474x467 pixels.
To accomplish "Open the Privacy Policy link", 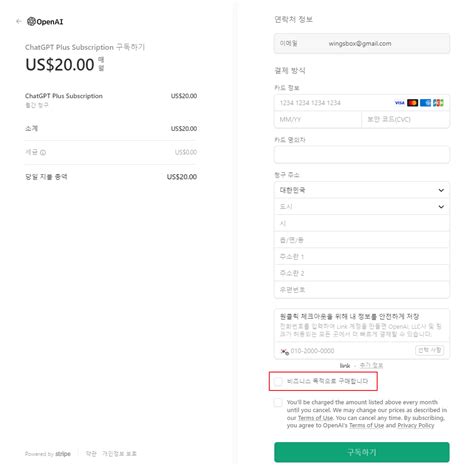I will [x=416, y=425].
